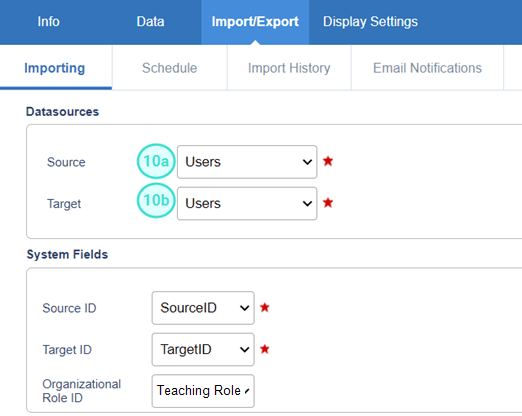Open the Email Notifications sub-tab
522x416 pixels.
[x=427, y=68]
